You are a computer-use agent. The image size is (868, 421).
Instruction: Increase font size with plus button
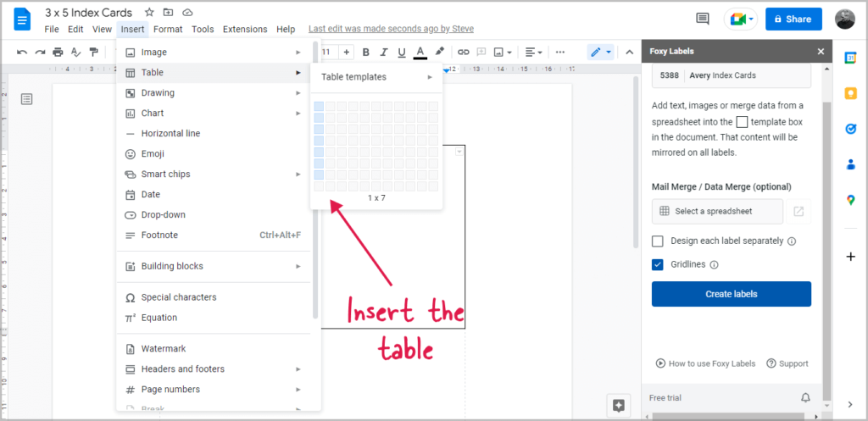[x=347, y=52]
